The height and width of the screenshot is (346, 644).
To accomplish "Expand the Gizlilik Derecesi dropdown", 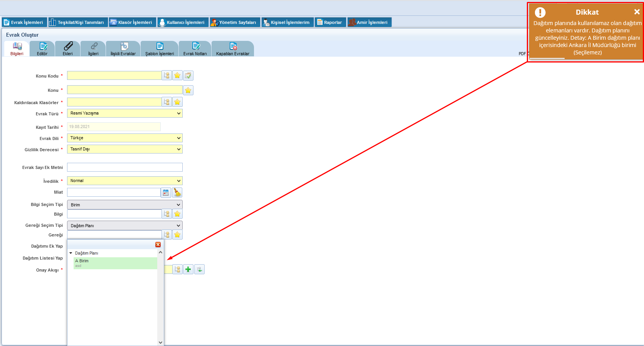I will pyautogui.click(x=124, y=149).
